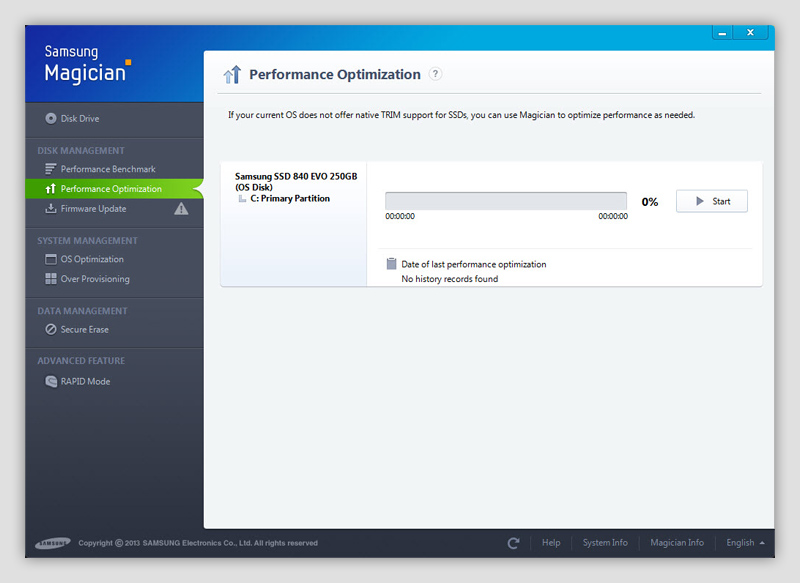The width and height of the screenshot is (800, 583).
Task: Click the copyright notice in footer
Action: pyautogui.click(x=198, y=543)
